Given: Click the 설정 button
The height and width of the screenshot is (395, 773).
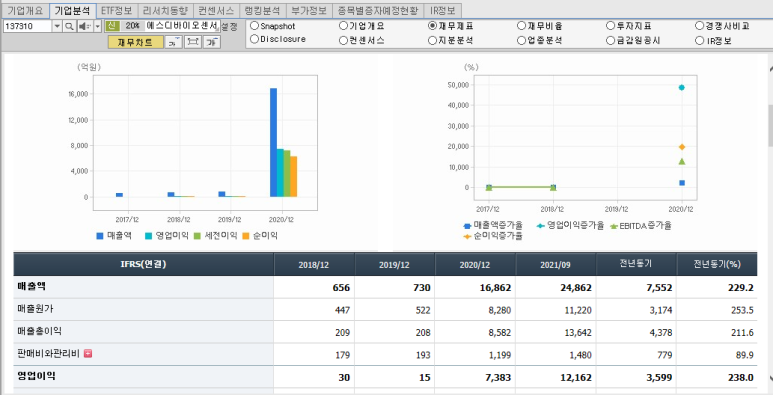Looking at the screenshot, I should pos(229,26).
